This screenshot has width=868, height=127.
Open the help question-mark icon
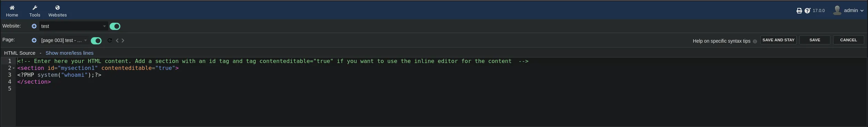tap(807, 11)
